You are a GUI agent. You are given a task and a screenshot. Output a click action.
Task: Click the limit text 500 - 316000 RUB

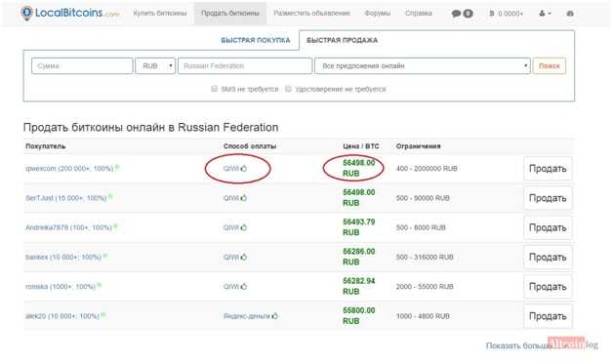425,257
